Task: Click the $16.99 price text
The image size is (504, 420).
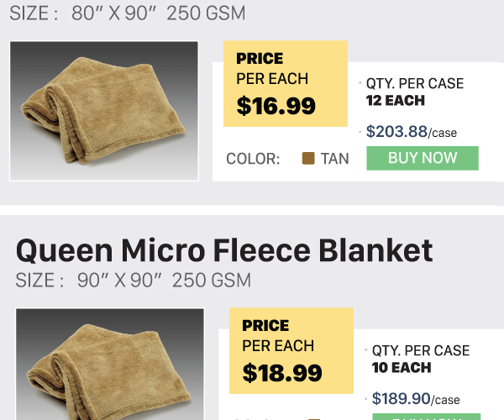Action: click(x=276, y=106)
